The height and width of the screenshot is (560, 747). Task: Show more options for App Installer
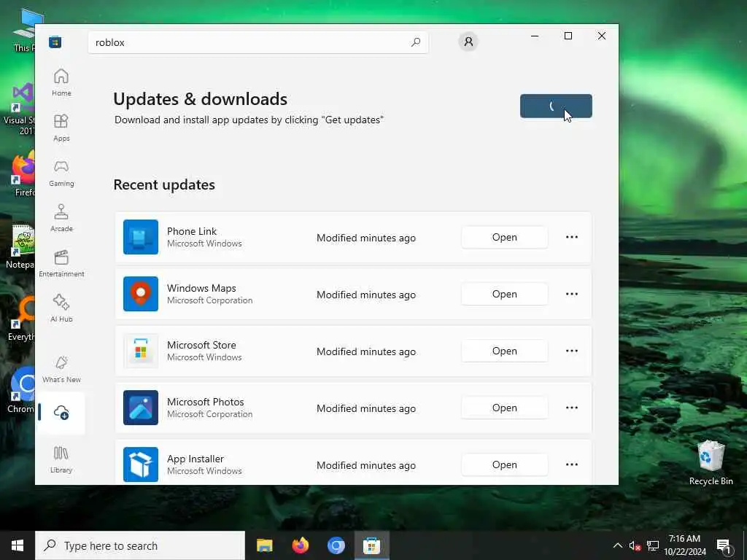tap(572, 464)
